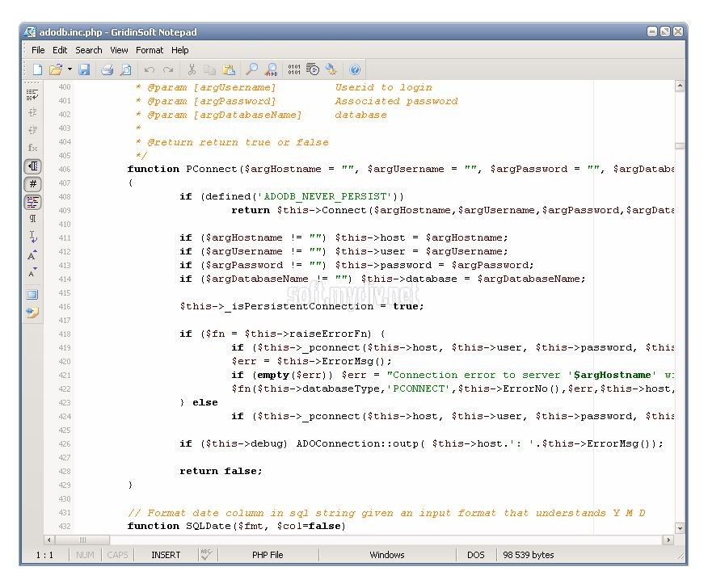Click the word wrap icon atop the sidebar
The image size is (708, 588).
click(x=32, y=94)
